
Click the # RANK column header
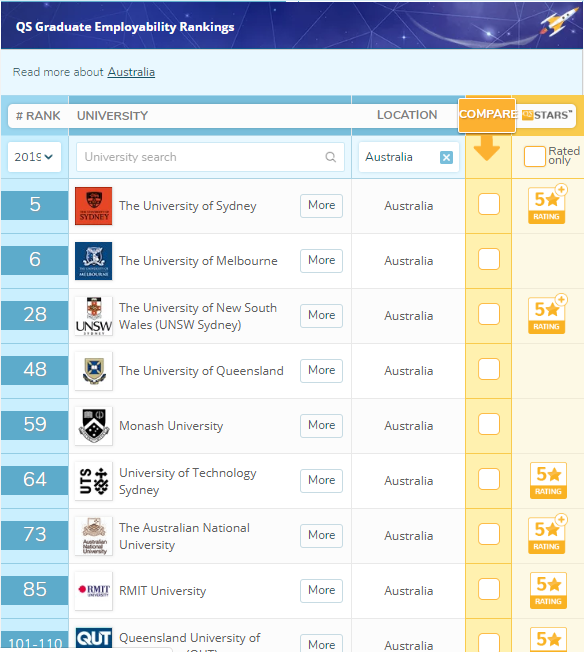[x=38, y=116]
